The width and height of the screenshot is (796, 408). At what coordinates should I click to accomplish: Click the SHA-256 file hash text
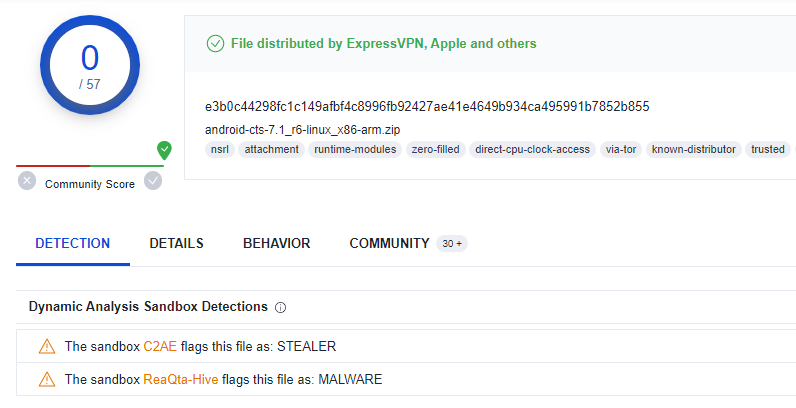tap(427, 107)
